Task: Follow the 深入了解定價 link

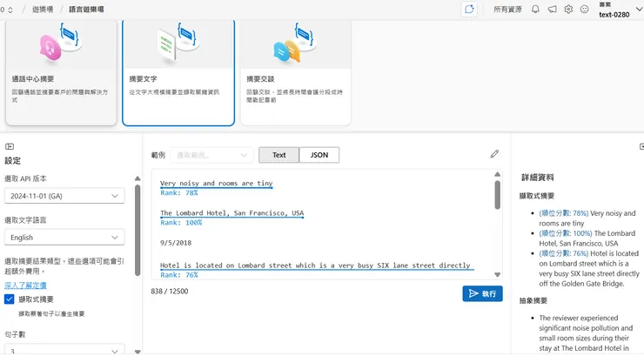Action: tap(25, 285)
